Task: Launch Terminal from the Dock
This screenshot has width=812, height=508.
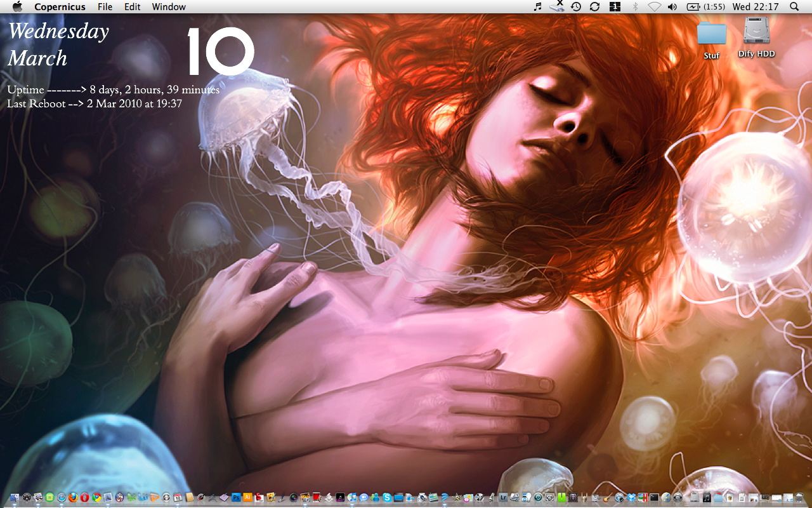Action: [x=654, y=497]
